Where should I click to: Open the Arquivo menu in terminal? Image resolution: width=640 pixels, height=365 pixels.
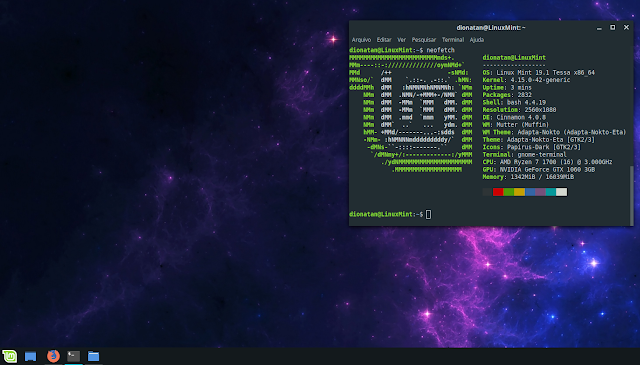[x=361, y=40]
